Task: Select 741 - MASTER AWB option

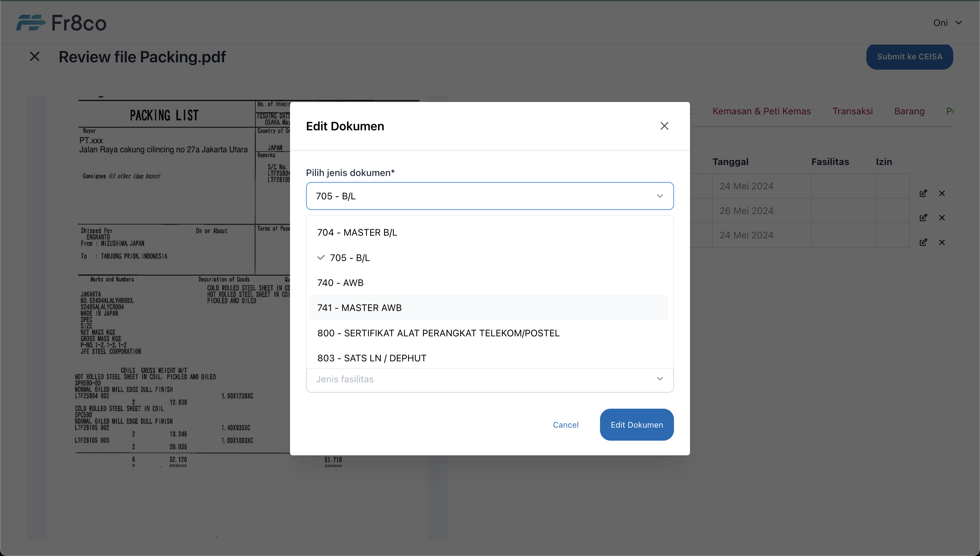Action: point(359,308)
